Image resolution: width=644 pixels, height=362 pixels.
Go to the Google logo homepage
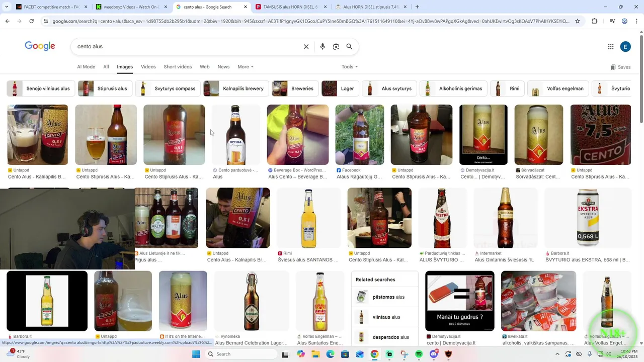pos(40,46)
